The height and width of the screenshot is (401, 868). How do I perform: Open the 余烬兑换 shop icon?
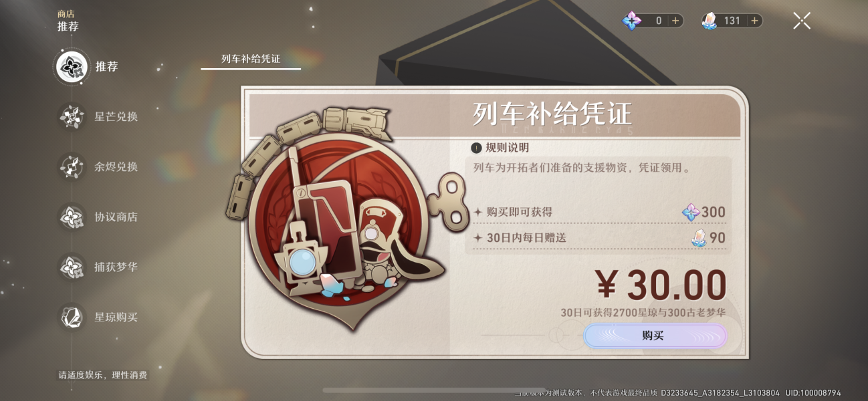click(x=72, y=166)
